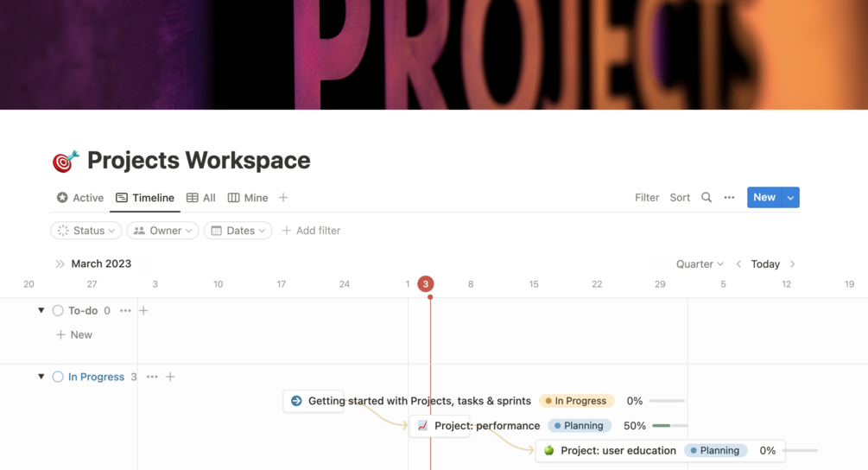
Task: Click the target emoji page icon
Action: click(x=66, y=161)
